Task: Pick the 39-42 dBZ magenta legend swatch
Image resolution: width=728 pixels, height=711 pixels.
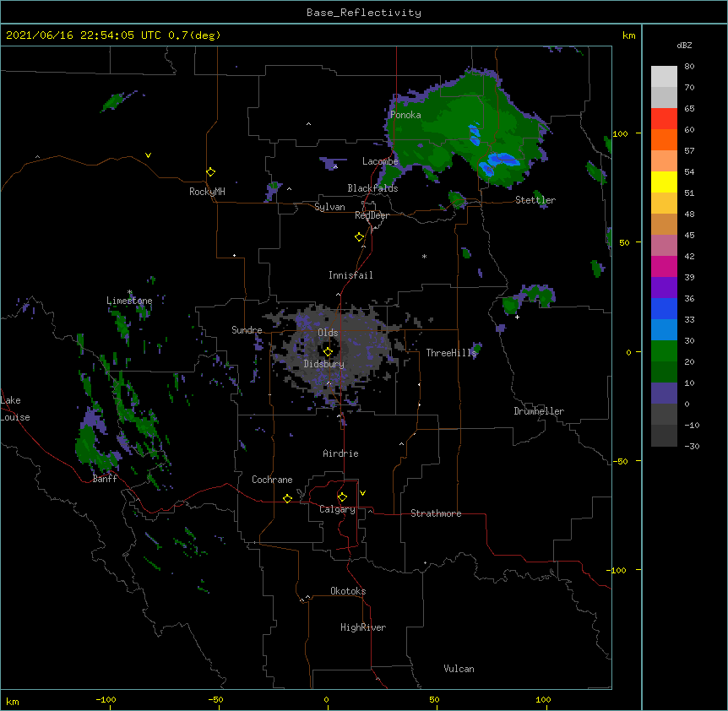Action: pyautogui.click(x=664, y=266)
